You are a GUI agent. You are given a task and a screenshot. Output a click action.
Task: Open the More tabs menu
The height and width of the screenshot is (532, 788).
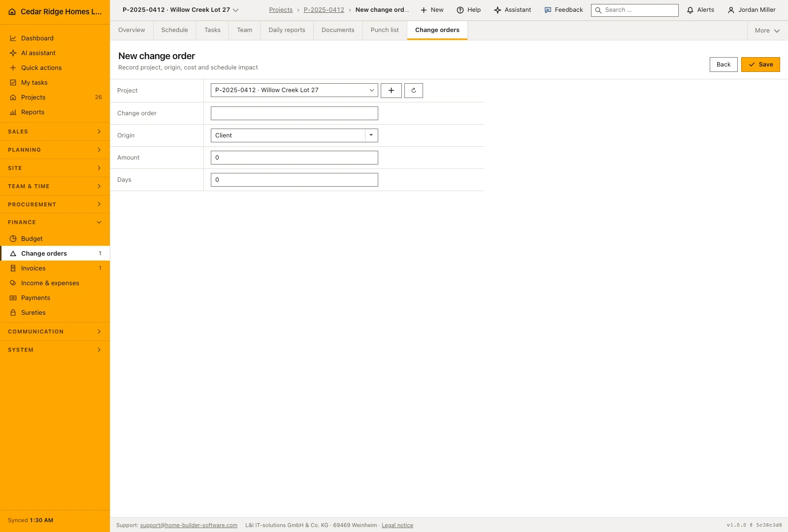pos(767,31)
